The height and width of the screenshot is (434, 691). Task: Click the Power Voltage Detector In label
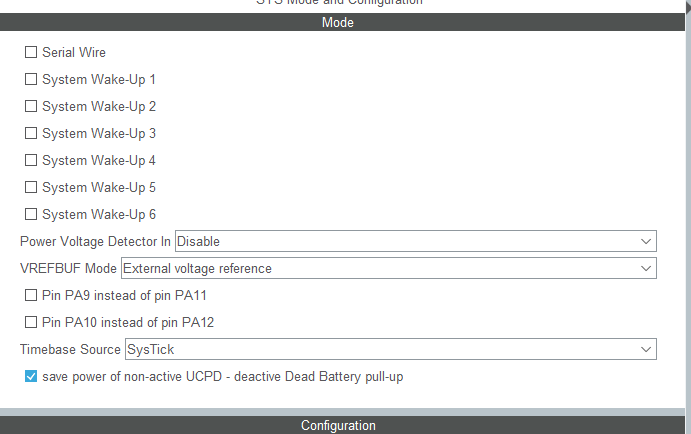pyautogui.click(x=96, y=242)
